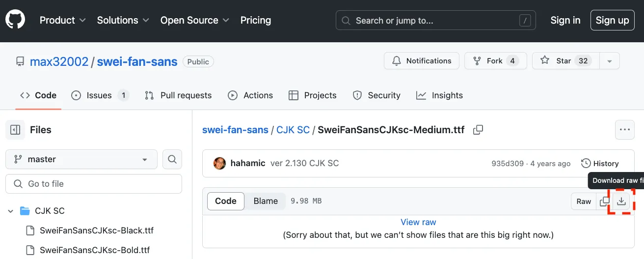Open the more file actions ellipsis menu

624,130
